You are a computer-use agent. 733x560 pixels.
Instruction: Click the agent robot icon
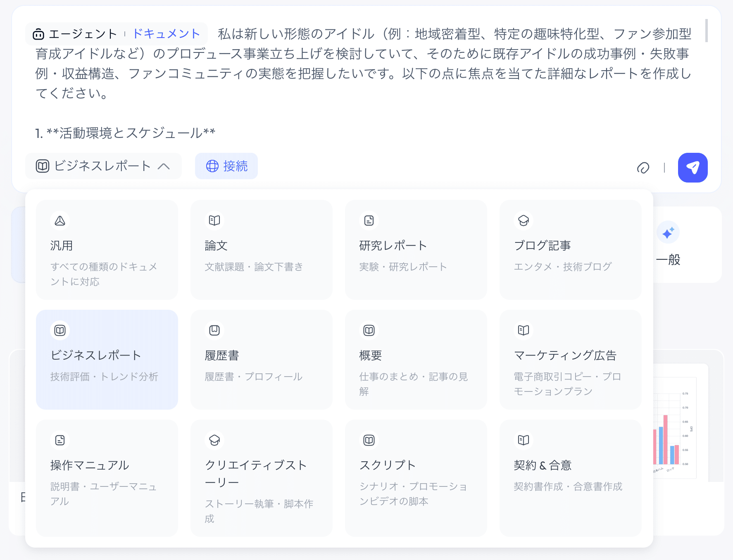tap(38, 34)
